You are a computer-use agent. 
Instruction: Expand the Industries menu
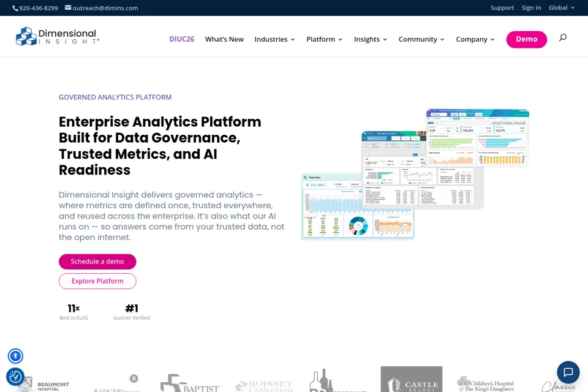[x=274, y=39]
